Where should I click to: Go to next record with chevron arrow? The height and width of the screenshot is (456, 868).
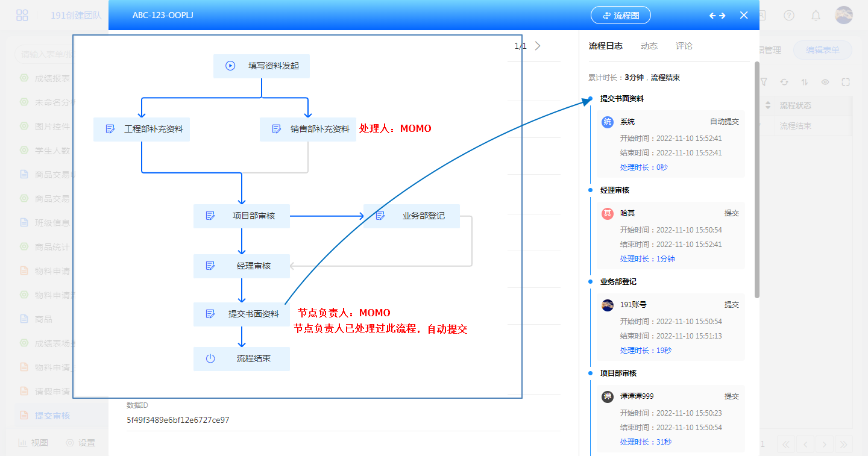538,46
